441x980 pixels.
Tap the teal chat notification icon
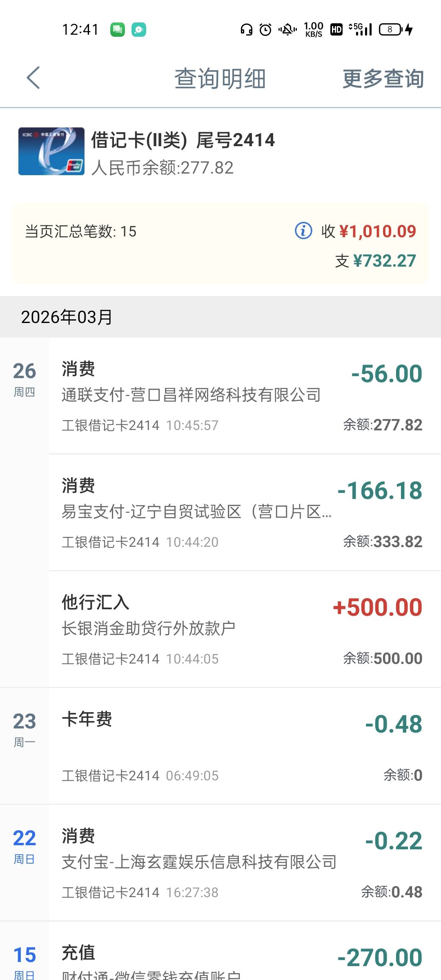coord(139,29)
